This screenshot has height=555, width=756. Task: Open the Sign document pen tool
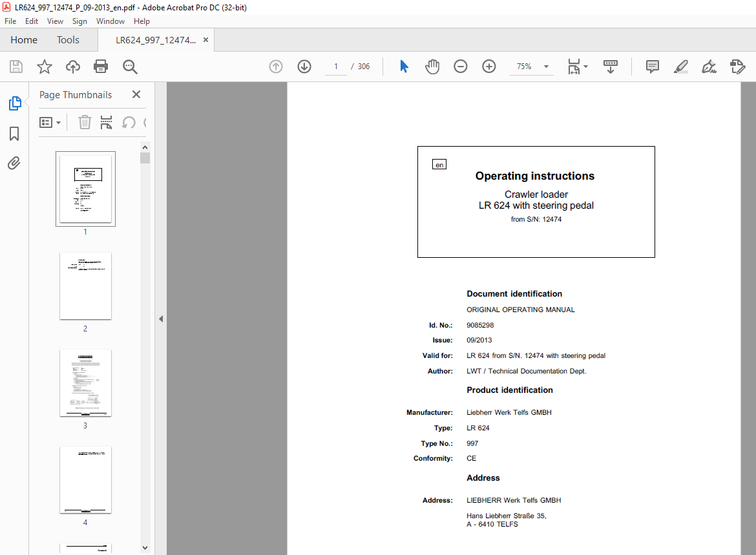point(709,67)
